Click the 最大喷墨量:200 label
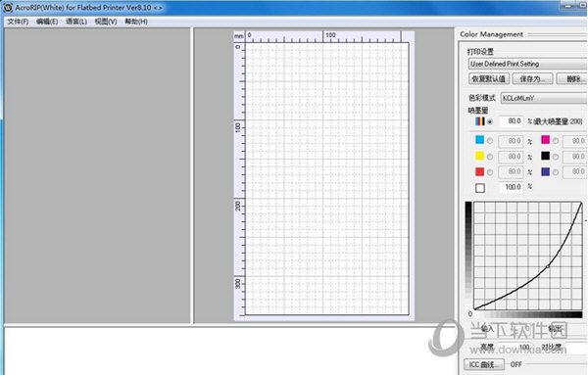The image size is (588, 375). [x=558, y=121]
